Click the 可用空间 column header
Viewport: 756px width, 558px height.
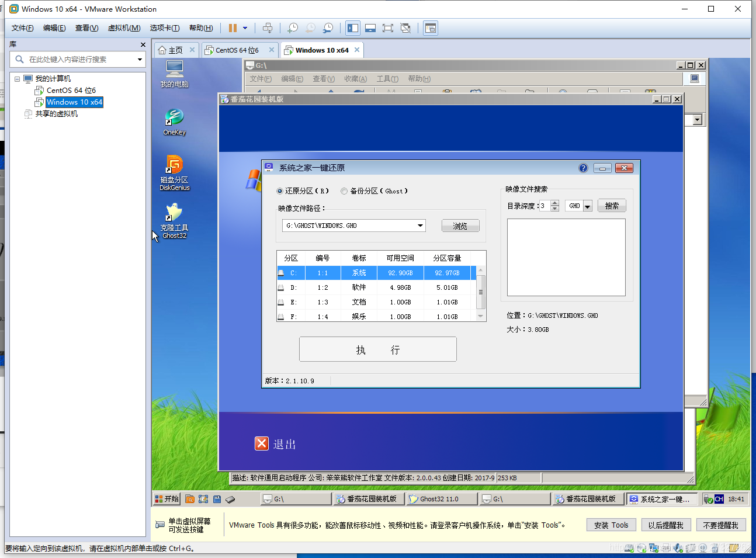tap(400, 258)
